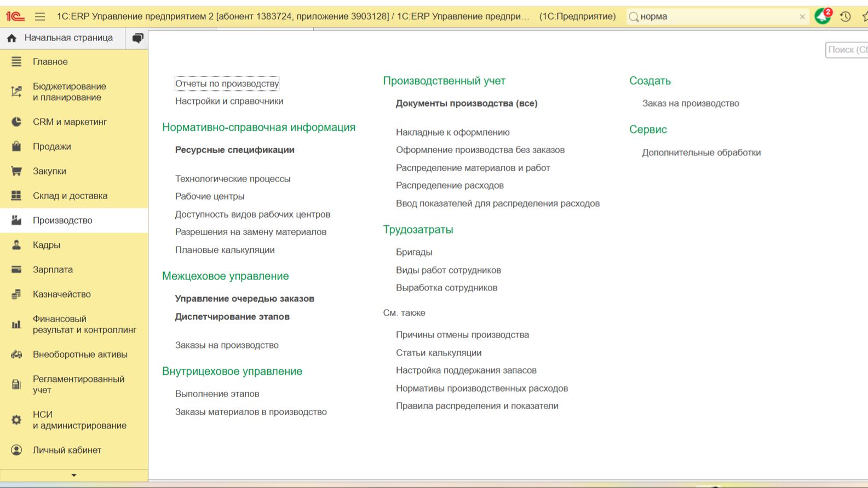Open Заказы на производство list
The width and height of the screenshot is (868, 488).
(227, 345)
